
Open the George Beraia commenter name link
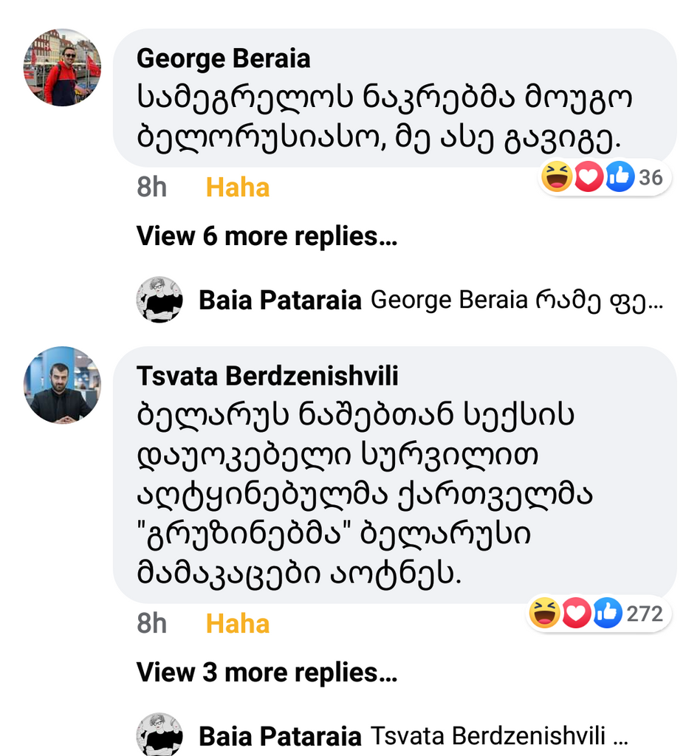[x=224, y=58]
